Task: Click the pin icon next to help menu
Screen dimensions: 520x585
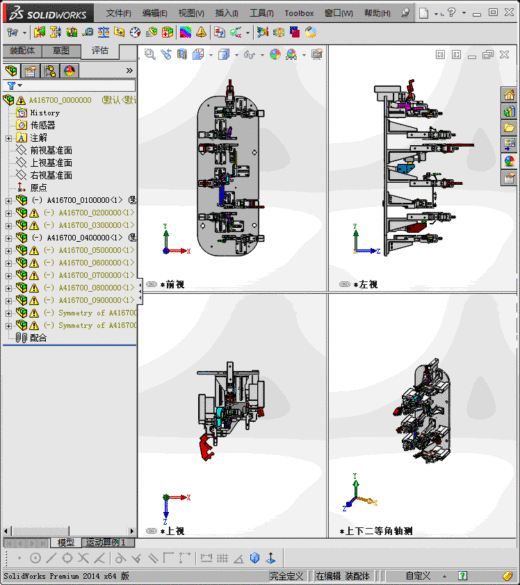Action: tap(405, 13)
